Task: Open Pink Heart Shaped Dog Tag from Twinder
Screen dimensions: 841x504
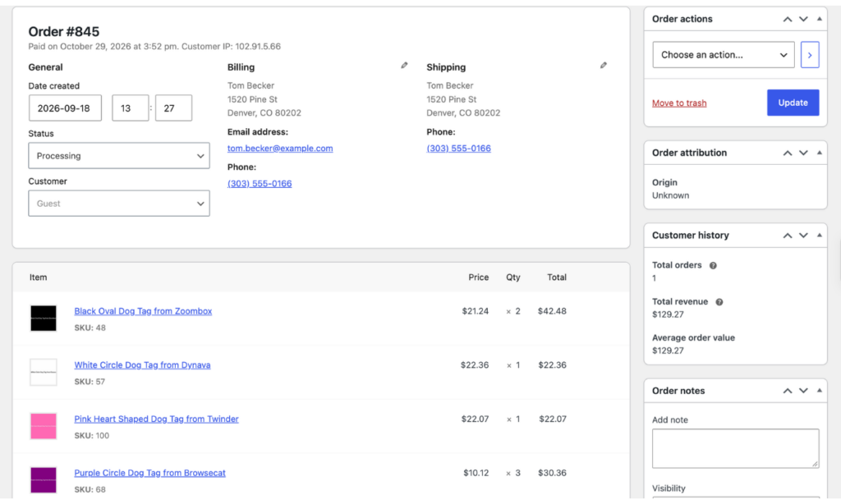Action: (x=156, y=419)
